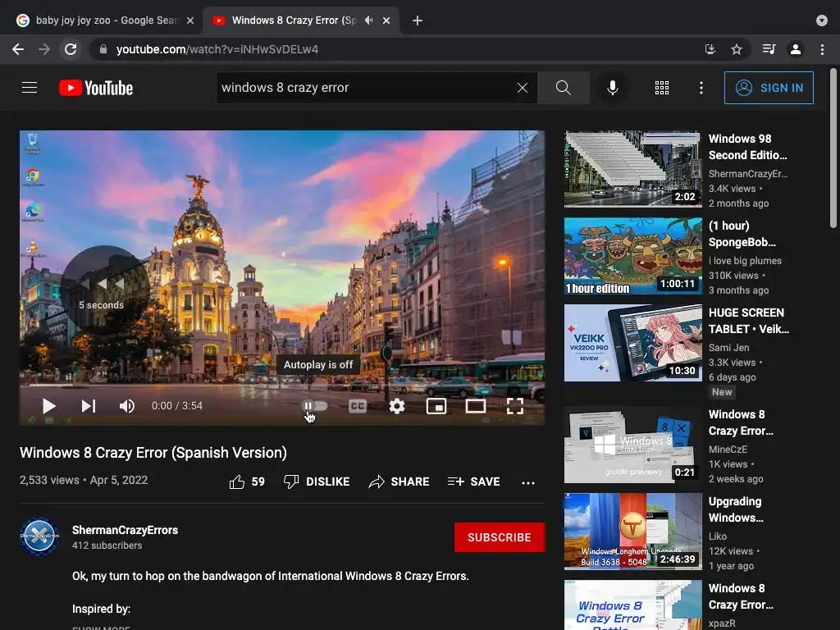Screen dimensions: 840x630
Task: Mute the video volume
Action: point(127,406)
